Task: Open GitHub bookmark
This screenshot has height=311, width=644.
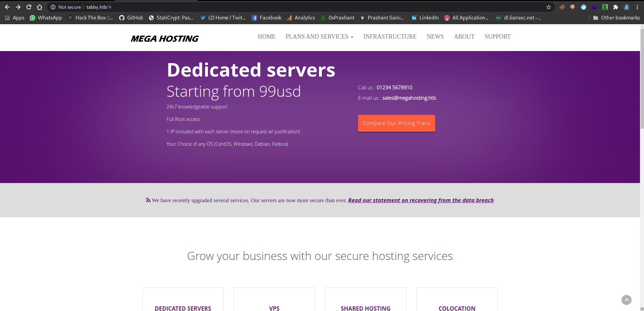Action: coord(131,18)
